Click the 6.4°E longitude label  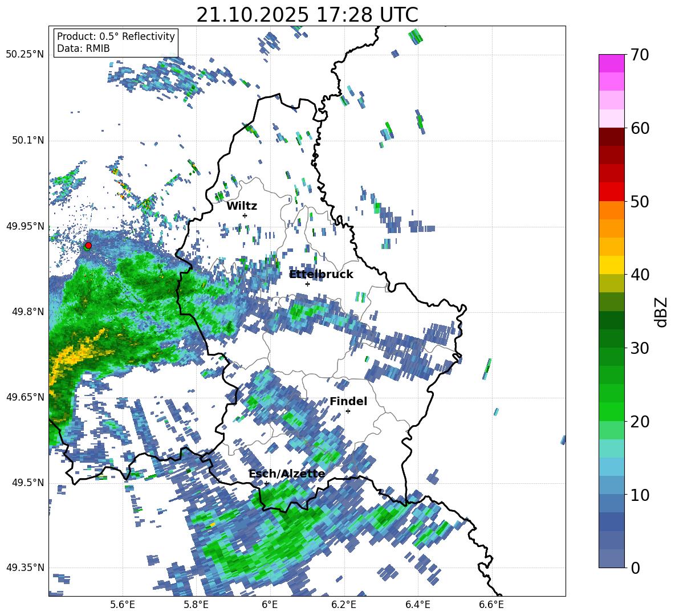click(x=417, y=605)
